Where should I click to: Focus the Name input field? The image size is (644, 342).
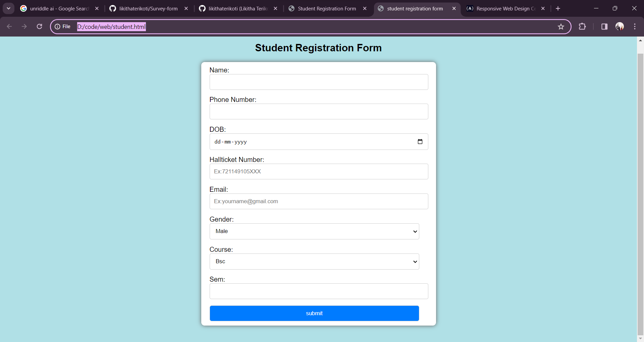point(319,82)
